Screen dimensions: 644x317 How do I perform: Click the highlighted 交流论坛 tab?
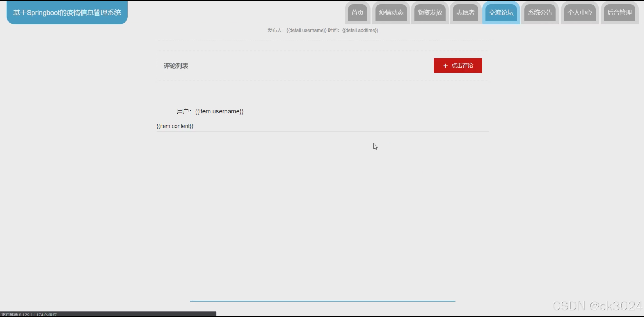(x=501, y=13)
